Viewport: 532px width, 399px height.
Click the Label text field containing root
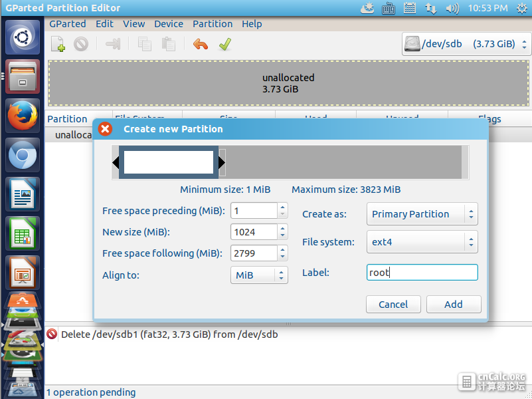coord(422,273)
